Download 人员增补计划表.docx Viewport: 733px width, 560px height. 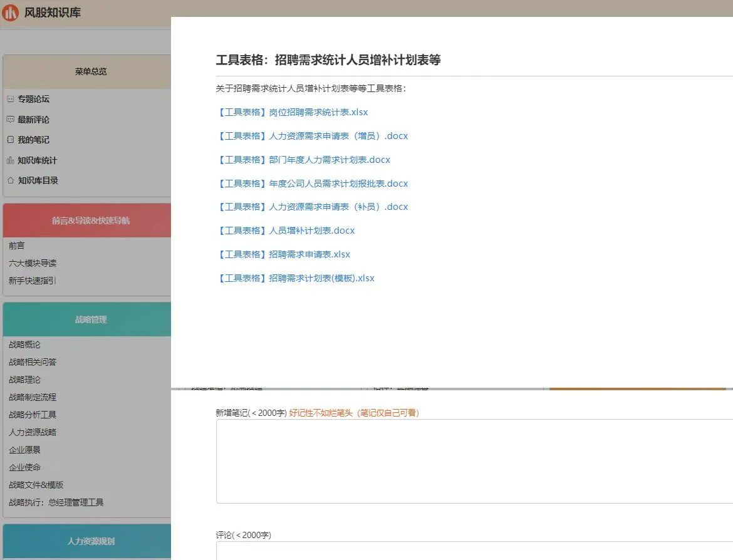pos(286,231)
